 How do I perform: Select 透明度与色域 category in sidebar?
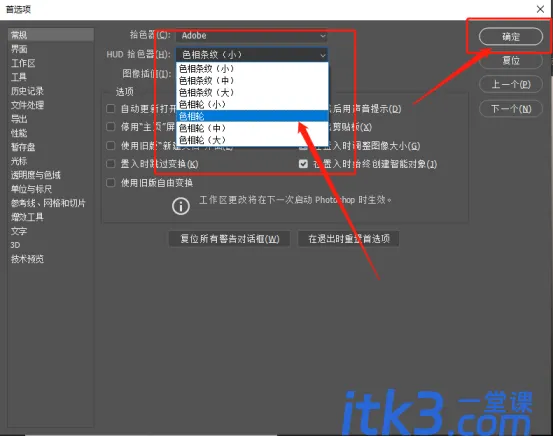point(51,175)
